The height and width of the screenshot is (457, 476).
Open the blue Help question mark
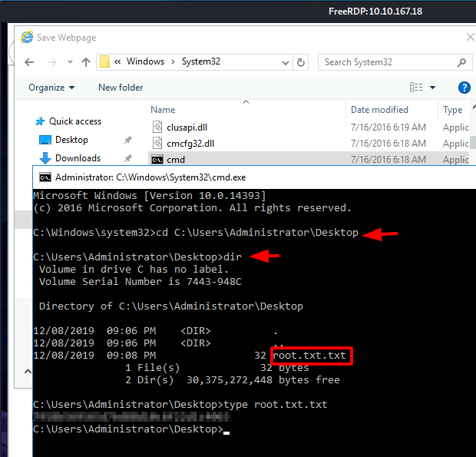pyautogui.click(x=464, y=88)
